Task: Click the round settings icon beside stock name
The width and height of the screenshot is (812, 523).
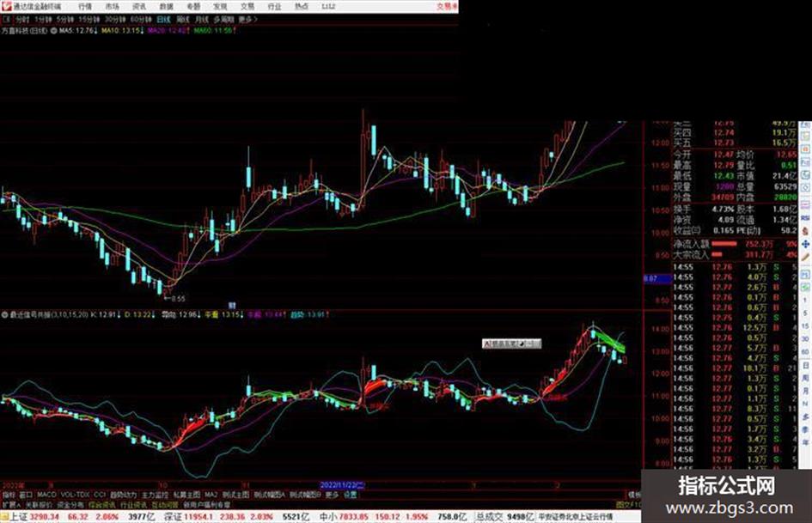Action: point(53,31)
